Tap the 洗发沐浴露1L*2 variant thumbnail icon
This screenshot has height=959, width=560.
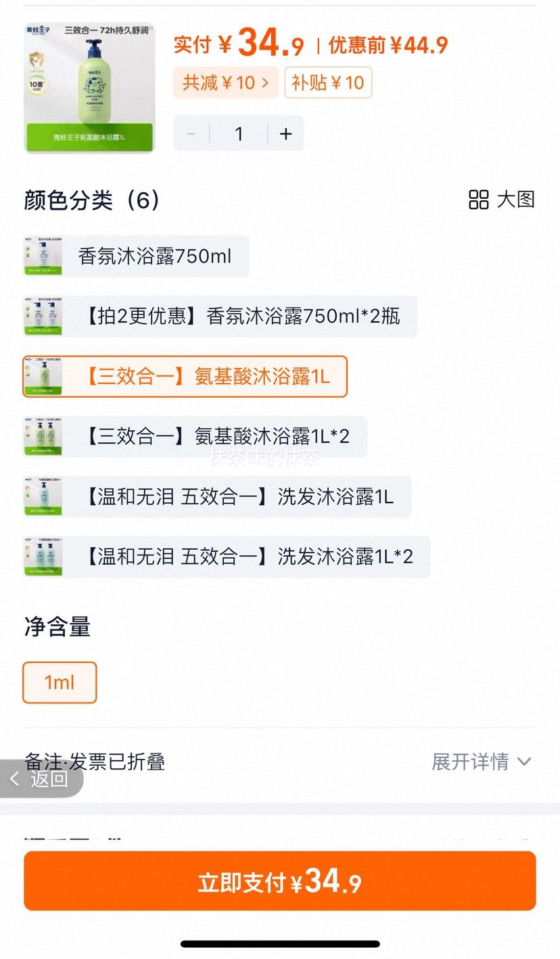point(43,557)
